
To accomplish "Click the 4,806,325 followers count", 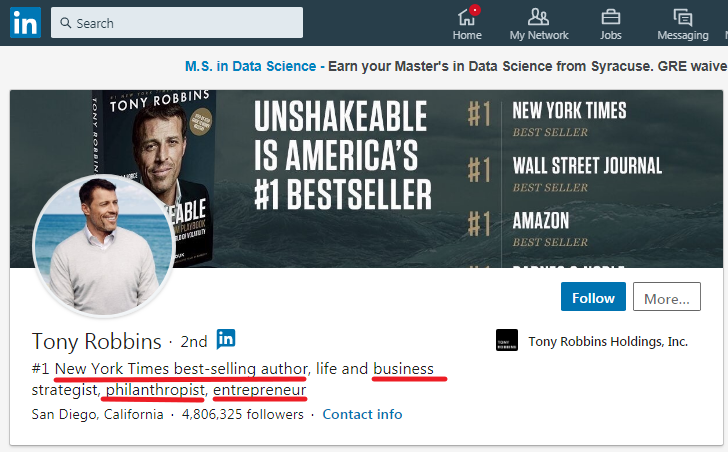I will pyautogui.click(x=242, y=414).
